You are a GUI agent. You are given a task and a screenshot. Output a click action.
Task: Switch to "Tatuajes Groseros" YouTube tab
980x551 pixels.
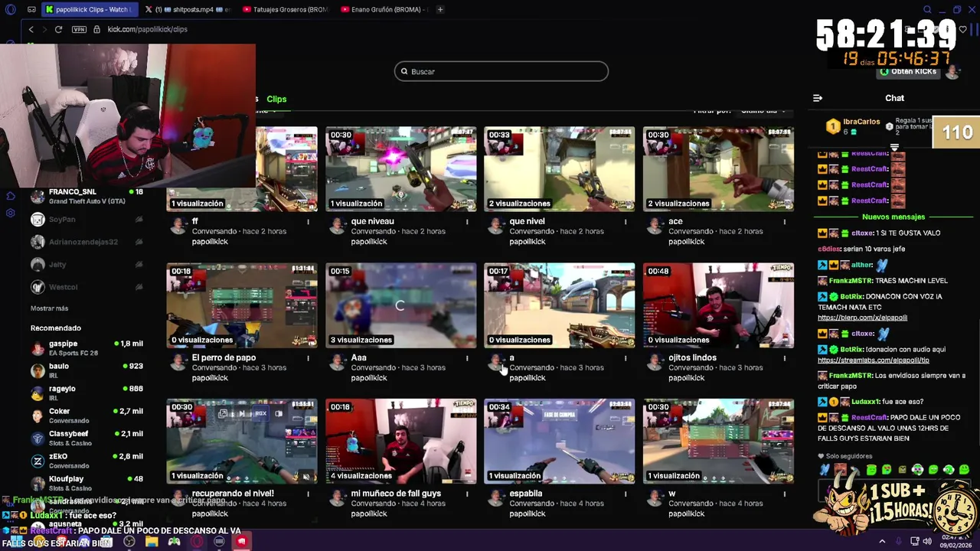click(x=285, y=9)
